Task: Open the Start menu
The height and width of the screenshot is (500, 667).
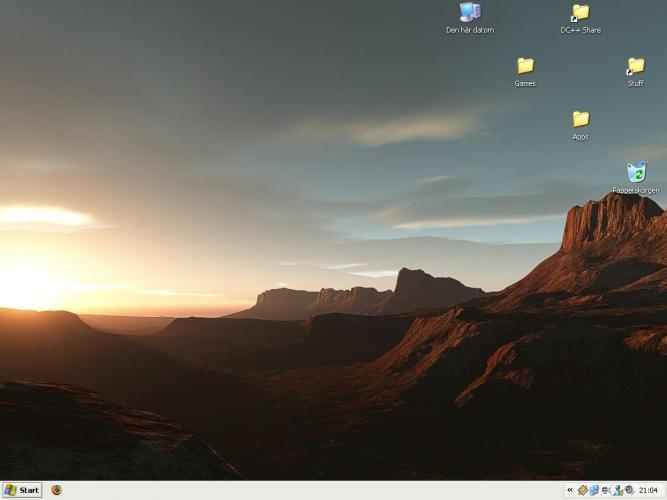Action: [x=22, y=490]
